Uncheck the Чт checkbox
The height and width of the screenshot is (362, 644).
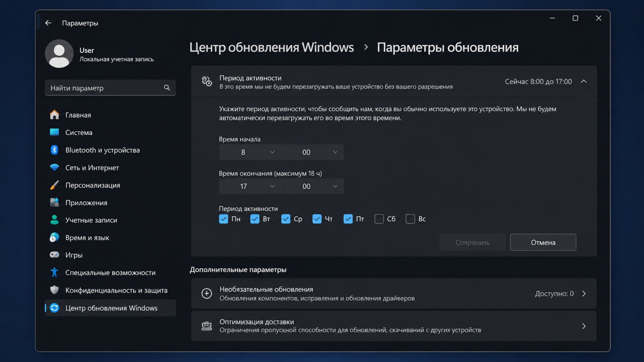tap(317, 219)
